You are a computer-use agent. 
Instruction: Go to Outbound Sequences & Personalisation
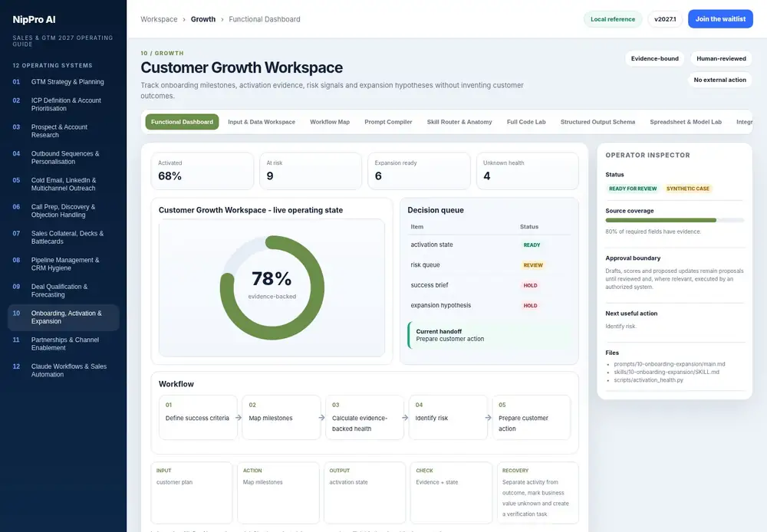(63, 157)
